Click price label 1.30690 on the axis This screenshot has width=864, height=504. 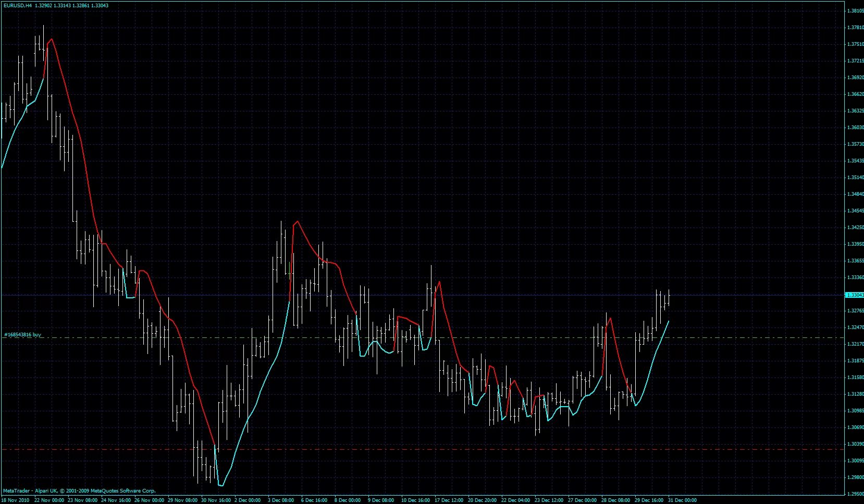(855, 427)
